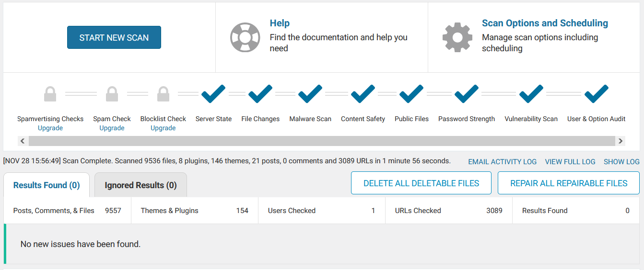The width and height of the screenshot is (644, 270).
Task: Open Scan Options and Scheduling link
Action: [545, 23]
